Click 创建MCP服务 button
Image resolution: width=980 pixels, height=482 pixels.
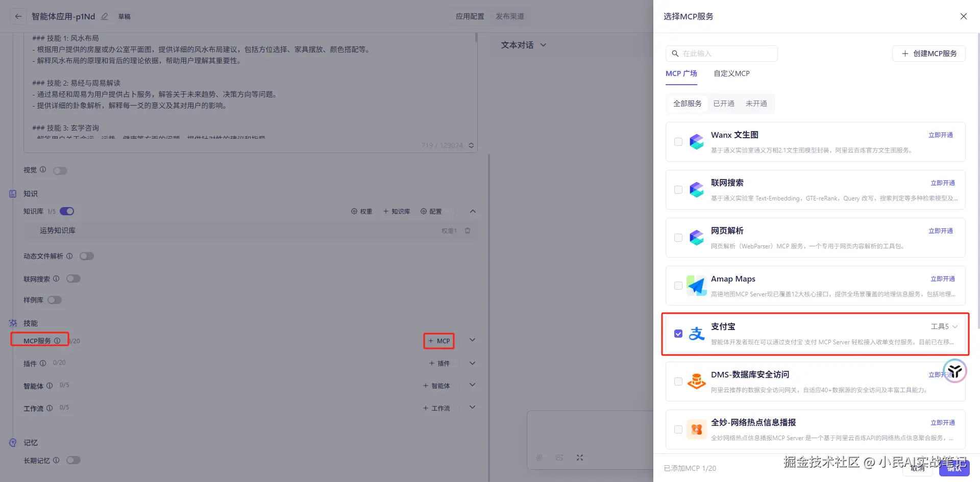pos(929,54)
